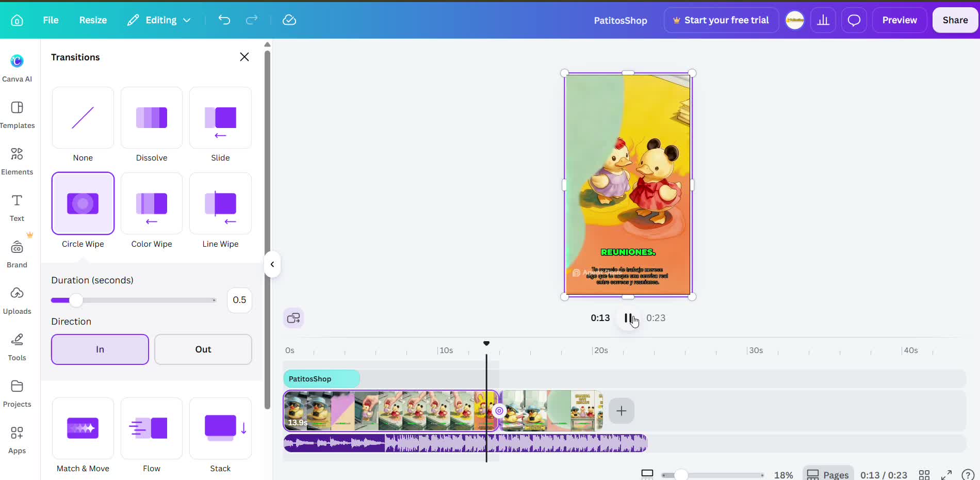
Task: Redo the last action
Action: pyautogui.click(x=252, y=20)
